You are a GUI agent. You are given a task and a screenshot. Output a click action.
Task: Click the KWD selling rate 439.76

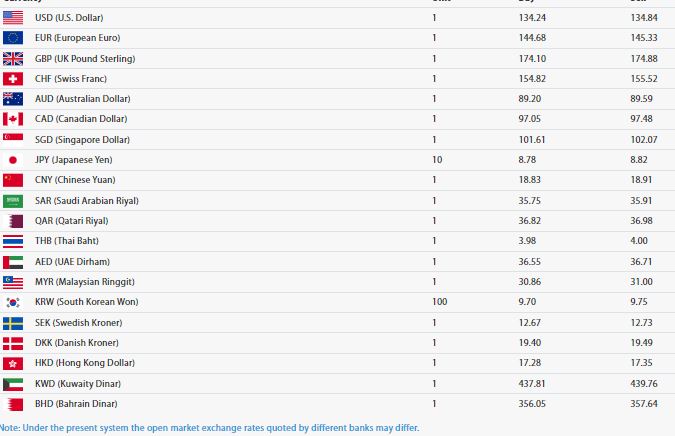pos(644,383)
